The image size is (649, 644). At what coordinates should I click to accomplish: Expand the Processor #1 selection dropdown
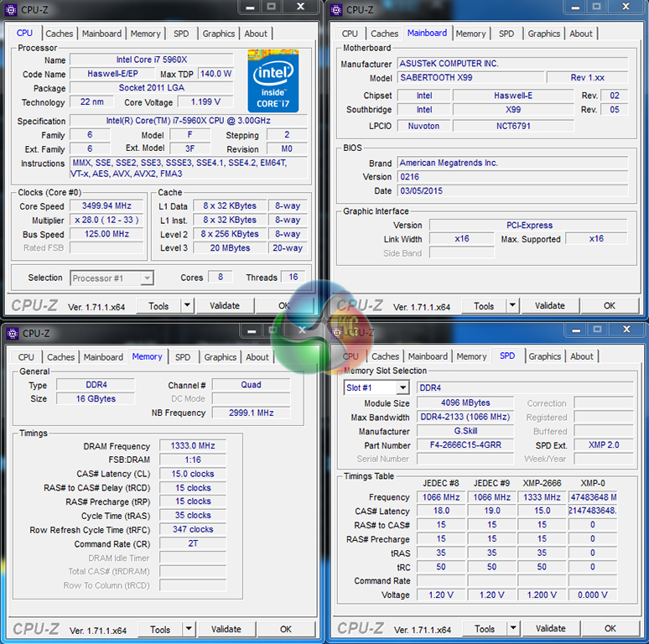147,278
